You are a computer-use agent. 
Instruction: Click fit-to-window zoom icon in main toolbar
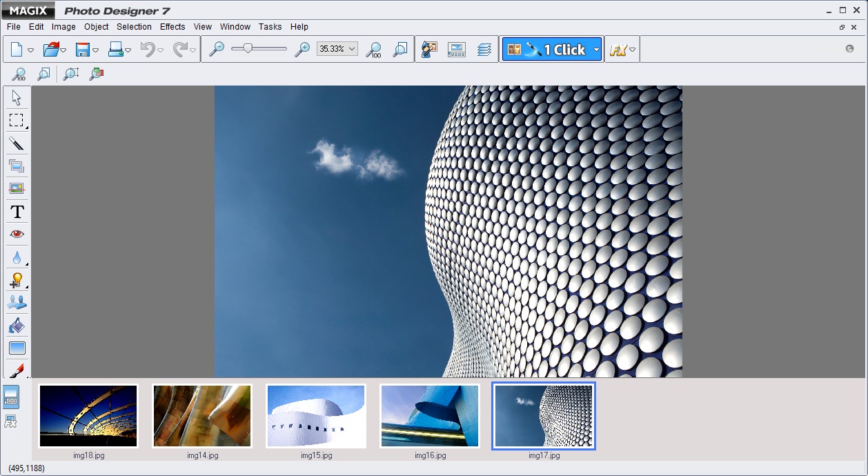[x=400, y=50]
